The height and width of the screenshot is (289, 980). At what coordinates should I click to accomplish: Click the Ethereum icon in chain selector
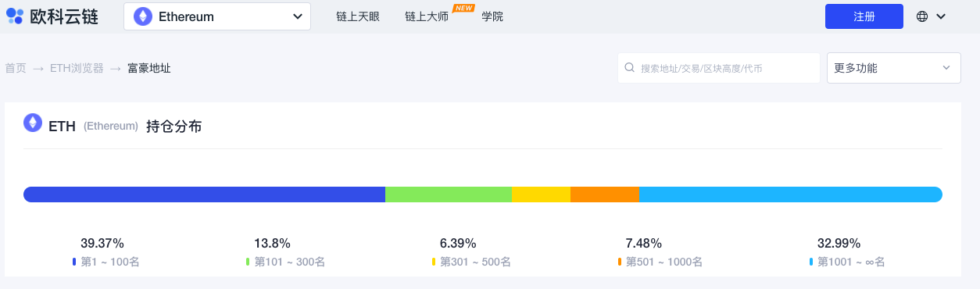click(x=143, y=16)
